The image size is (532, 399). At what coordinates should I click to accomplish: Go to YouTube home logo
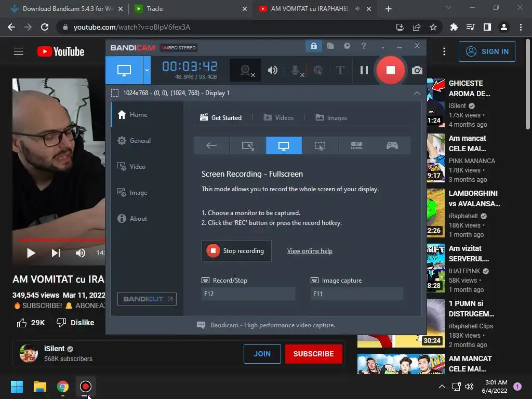click(61, 51)
